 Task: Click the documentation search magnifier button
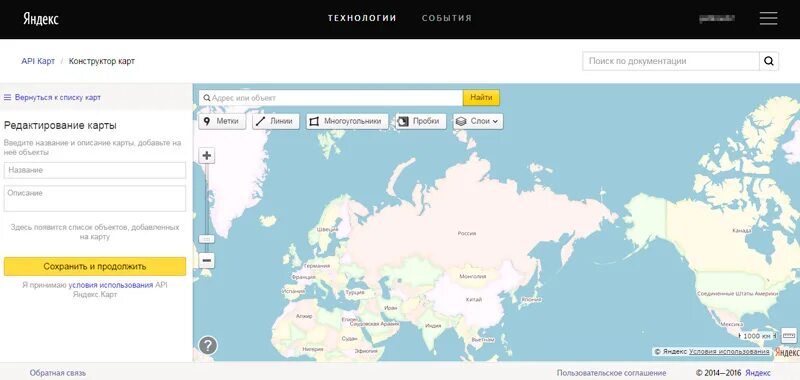[769, 61]
